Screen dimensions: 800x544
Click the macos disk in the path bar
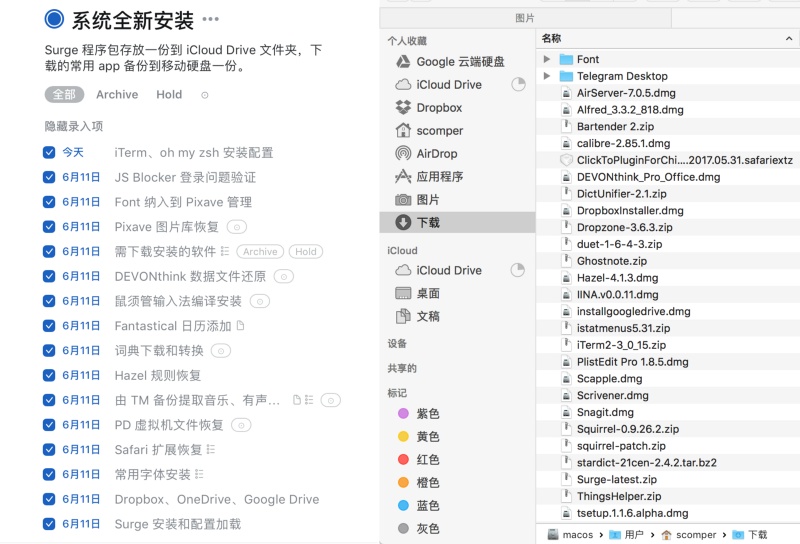click(570, 535)
